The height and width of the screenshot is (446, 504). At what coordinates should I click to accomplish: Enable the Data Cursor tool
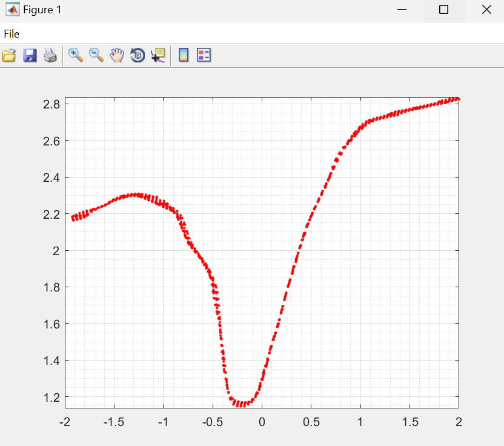(158, 56)
